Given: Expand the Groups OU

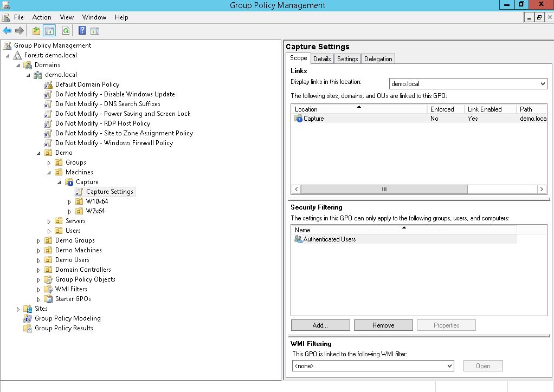Looking at the screenshot, I should click(x=49, y=163).
